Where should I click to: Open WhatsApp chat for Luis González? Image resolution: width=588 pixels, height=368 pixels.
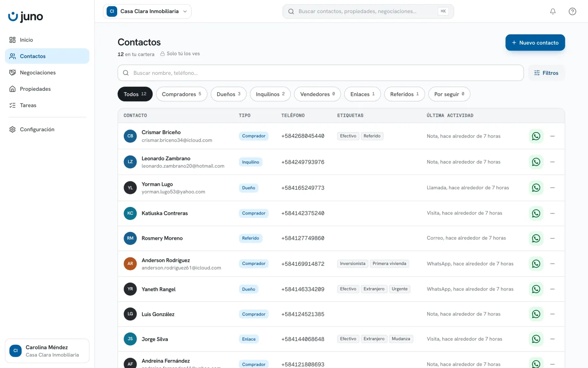point(536,314)
